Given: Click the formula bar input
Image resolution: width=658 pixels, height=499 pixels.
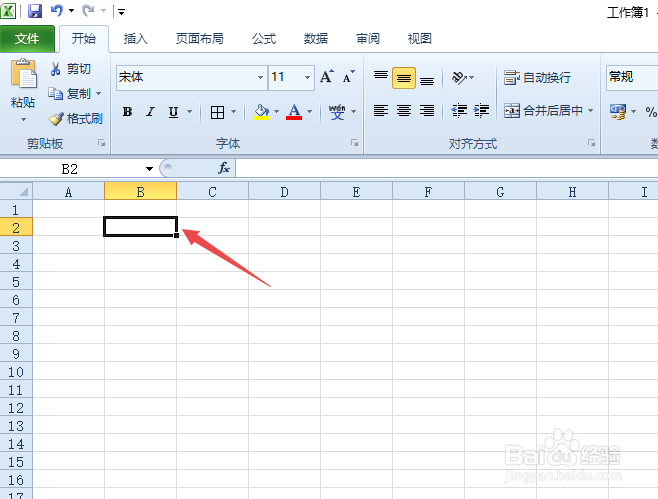Looking at the screenshot, I should (446, 169).
